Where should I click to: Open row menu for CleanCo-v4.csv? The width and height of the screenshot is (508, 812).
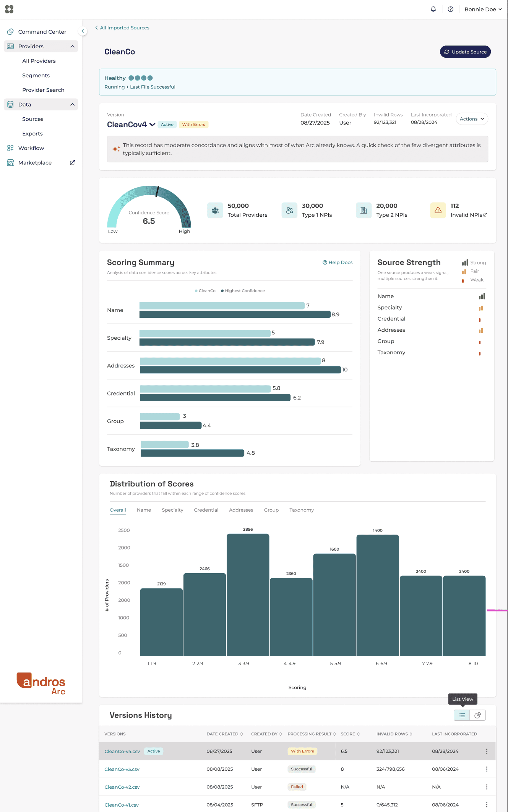pyautogui.click(x=487, y=751)
